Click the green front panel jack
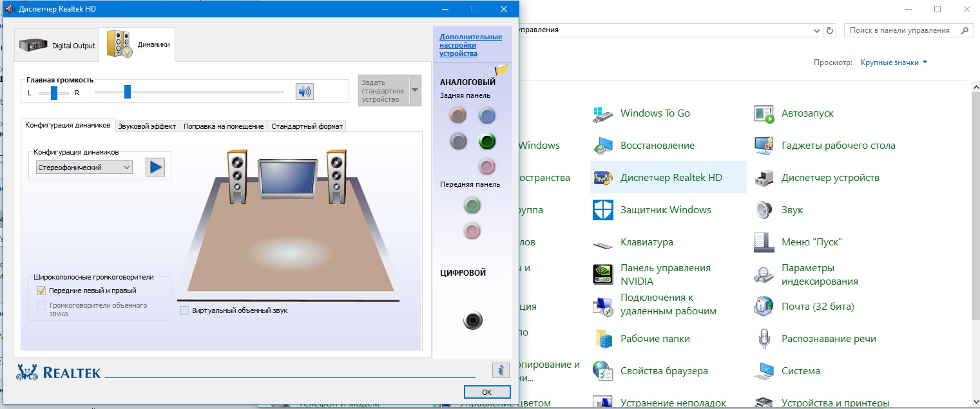 click(x=472, y=205)
